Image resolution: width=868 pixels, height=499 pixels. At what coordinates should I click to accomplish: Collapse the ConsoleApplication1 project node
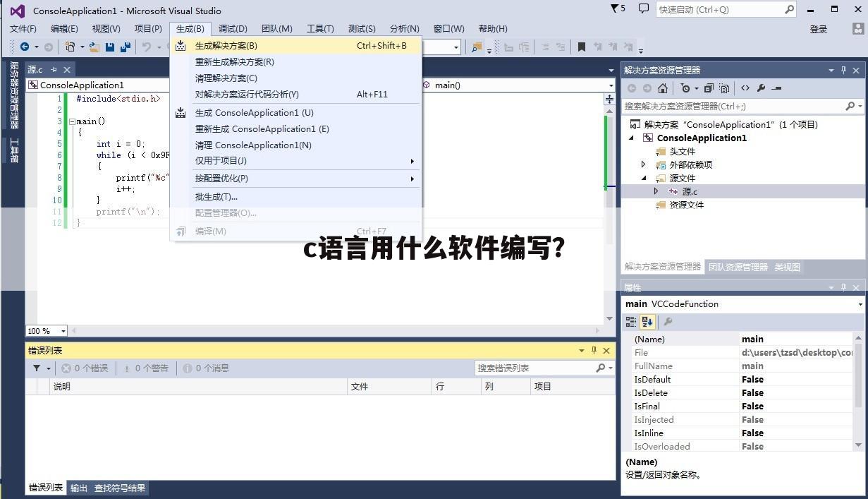(631, 138)
